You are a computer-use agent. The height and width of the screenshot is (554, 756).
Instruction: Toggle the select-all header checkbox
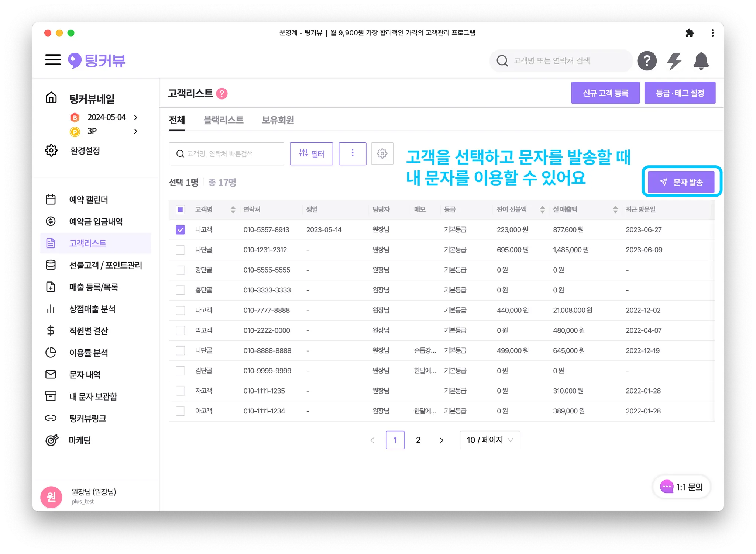coord(180,210)
